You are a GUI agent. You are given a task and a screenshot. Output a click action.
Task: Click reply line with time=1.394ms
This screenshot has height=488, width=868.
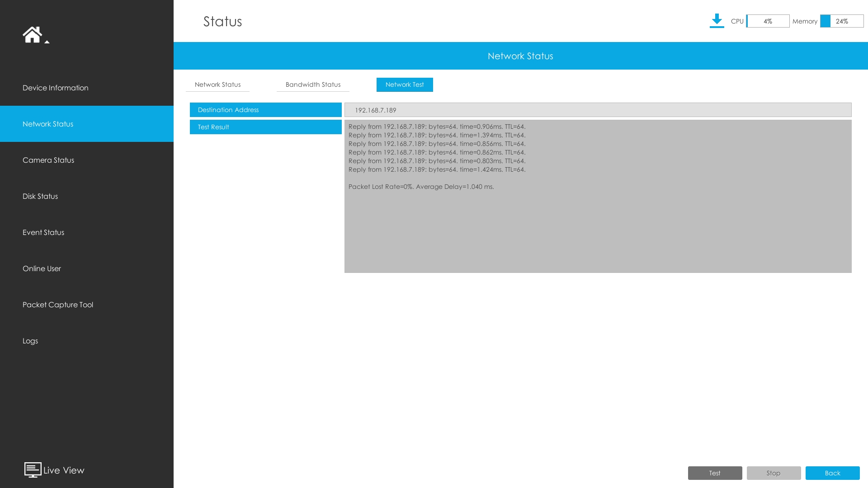tap(437, 135)
